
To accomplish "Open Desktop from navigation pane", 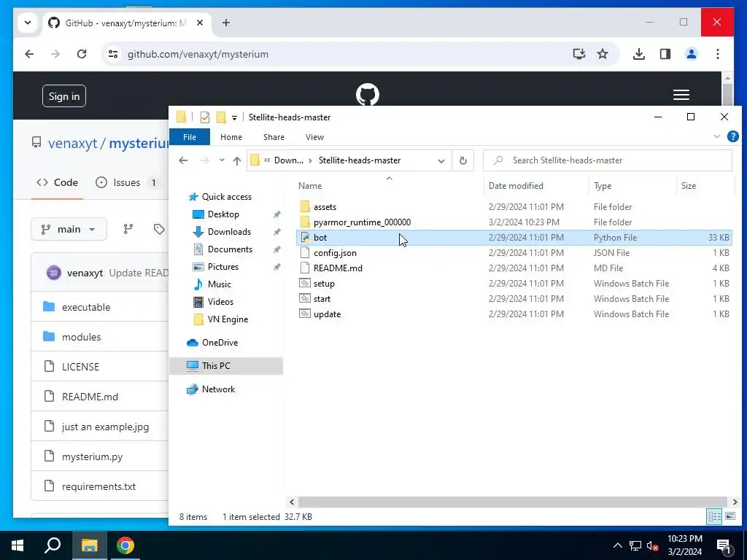I will pos(223,214).
